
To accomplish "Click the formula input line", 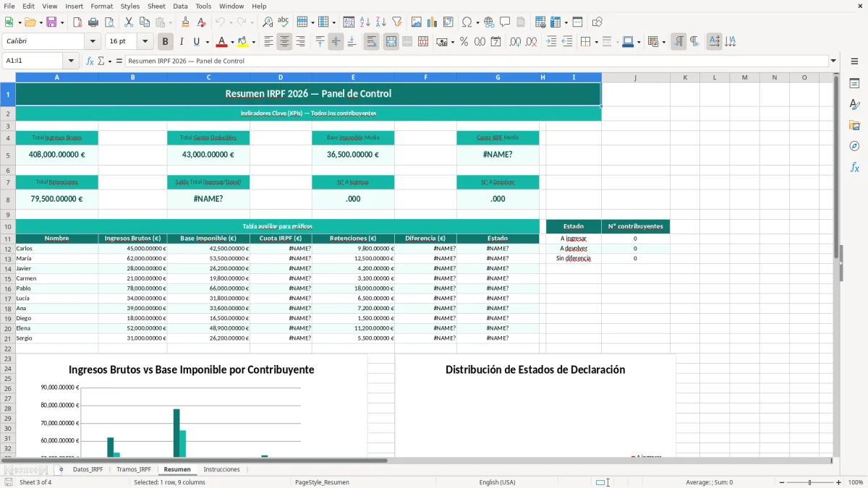I will pyautogui.click(x=477, y=61).
